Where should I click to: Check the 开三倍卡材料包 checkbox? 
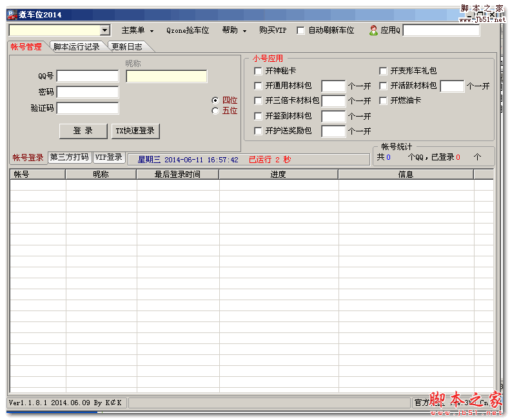click(x=258, y=100)
